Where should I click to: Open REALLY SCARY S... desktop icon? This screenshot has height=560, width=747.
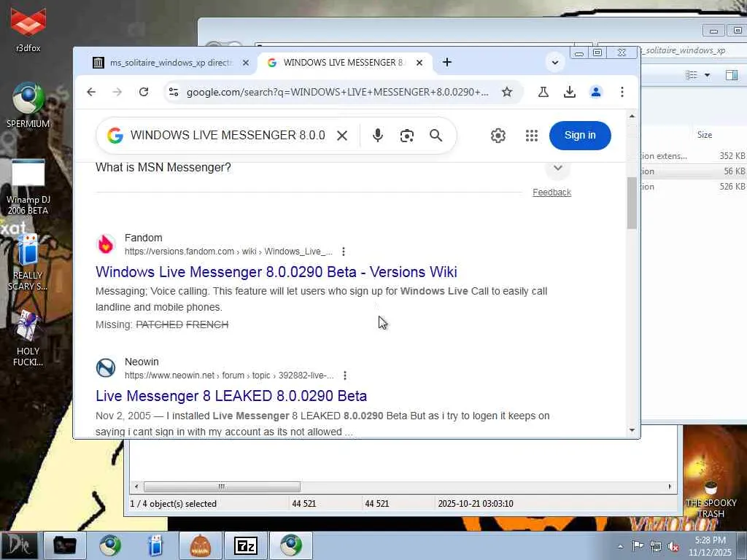click(x=28, y=262)
